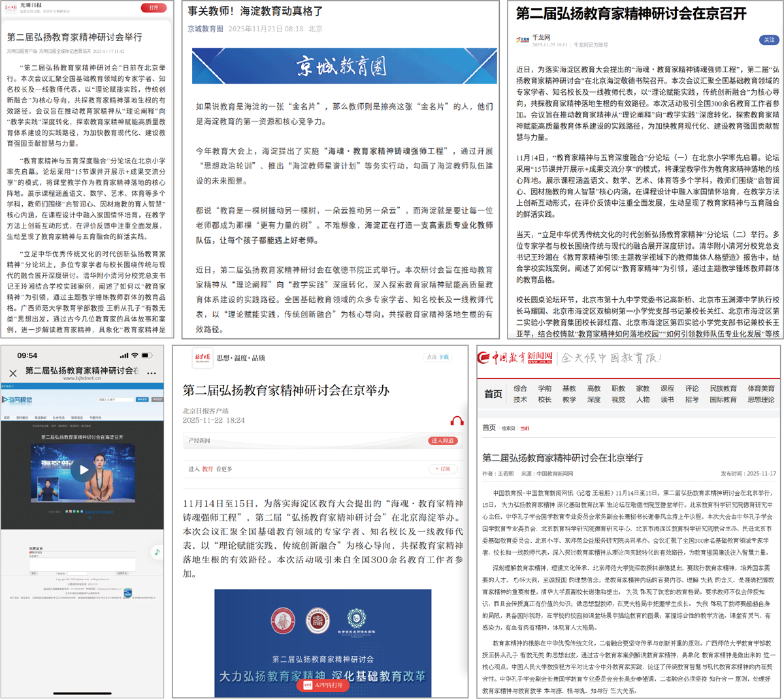Open the red 教育 channel link
The image size is (784, 699).
(207, 469)
